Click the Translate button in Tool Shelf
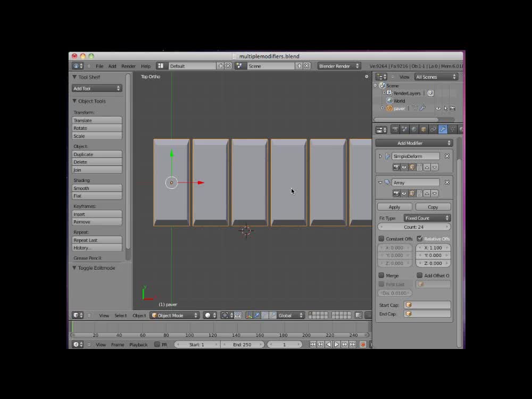Screen dimensions: 532x399 tap(97, 120)
